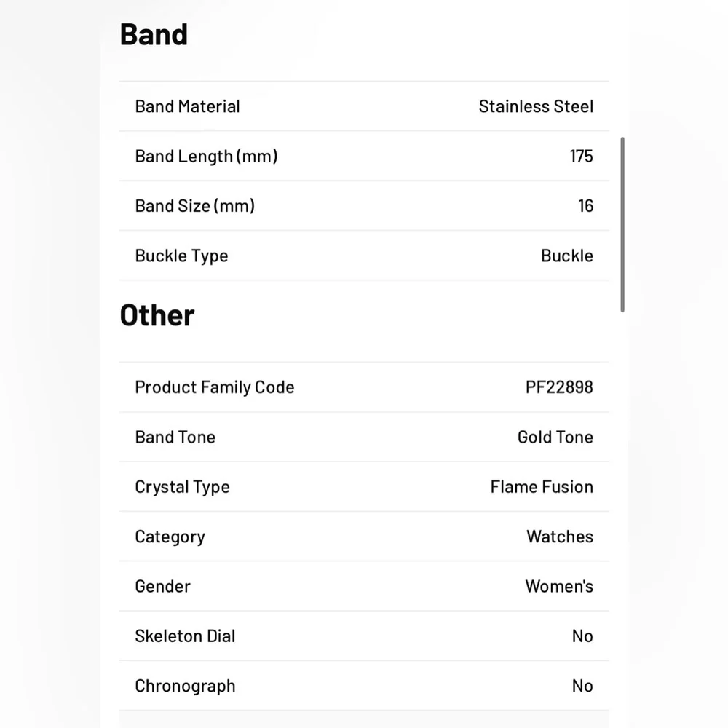Image resolution: width=728 pixels, height=728 pixels.
Task: Select the Band Length (mm) label
Action: [x=206, y=156]
